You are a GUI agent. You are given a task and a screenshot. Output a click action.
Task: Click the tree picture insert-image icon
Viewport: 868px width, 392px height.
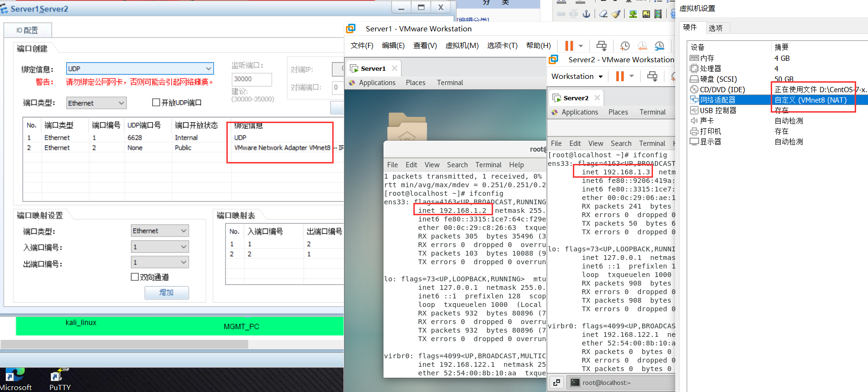tap(633, 14)
